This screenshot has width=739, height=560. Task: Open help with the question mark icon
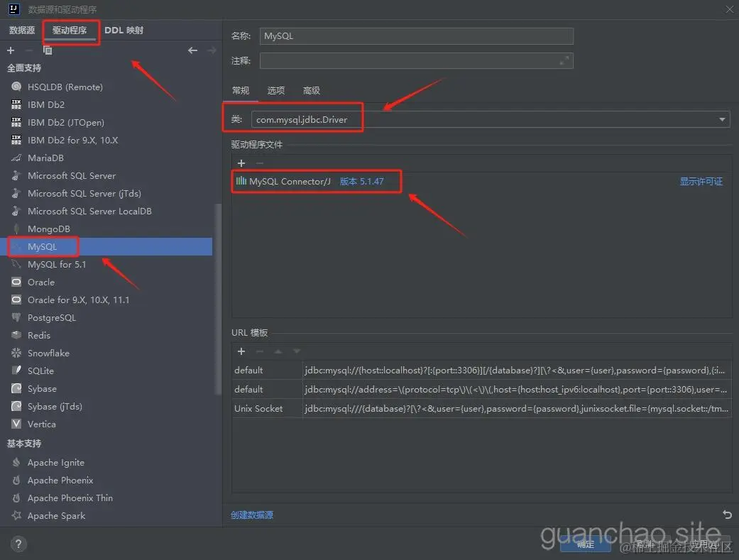pyautogui.click(x=18, y=544)
